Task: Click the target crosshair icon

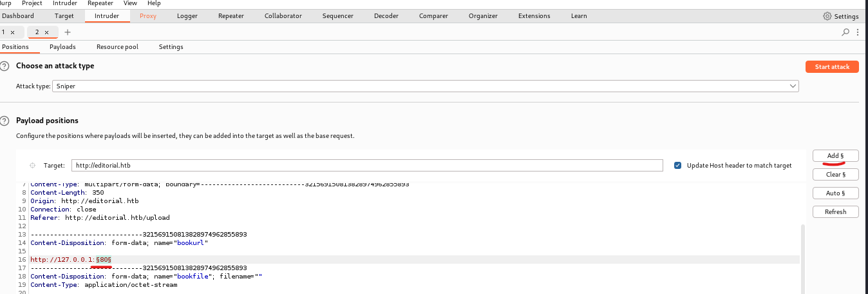Action: click(x=32, y=166)
